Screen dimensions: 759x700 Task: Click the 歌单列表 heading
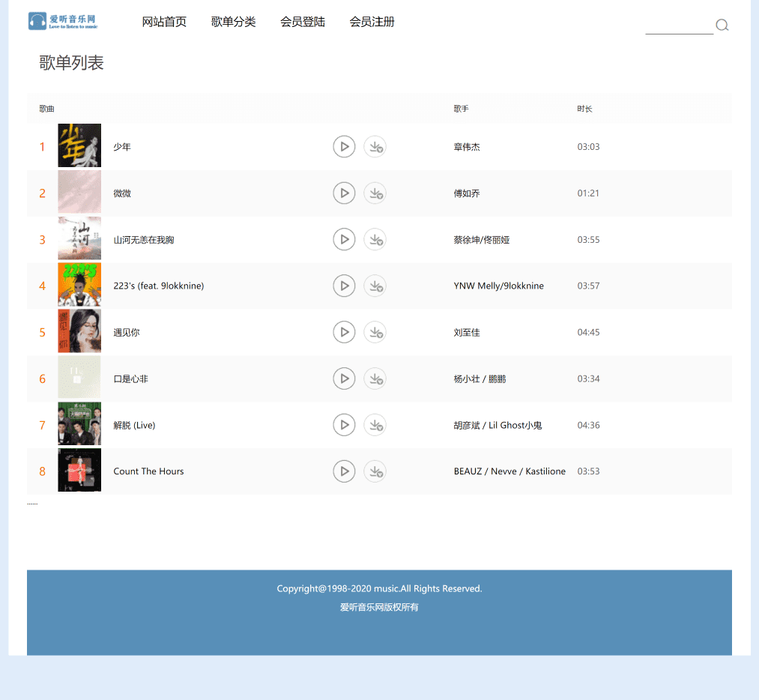click(72, 62)
